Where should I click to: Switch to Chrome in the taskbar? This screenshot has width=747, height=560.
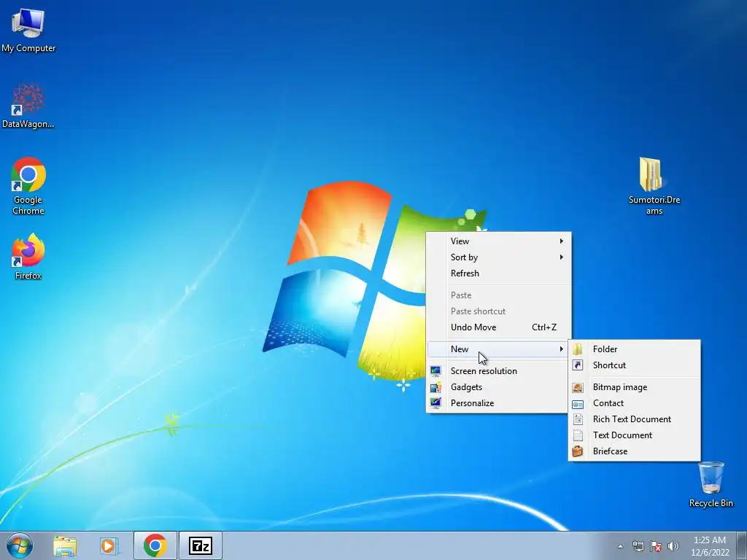(155, 545)
